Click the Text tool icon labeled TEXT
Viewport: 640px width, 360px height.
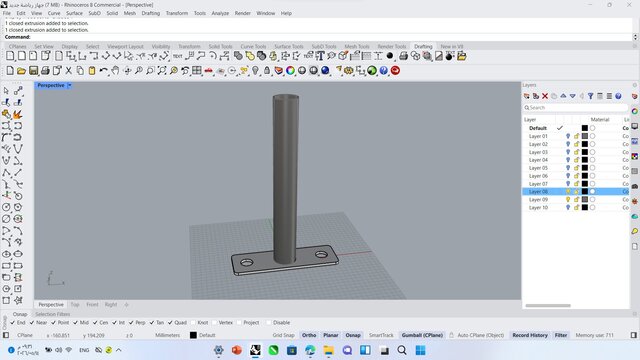point(178,56)
